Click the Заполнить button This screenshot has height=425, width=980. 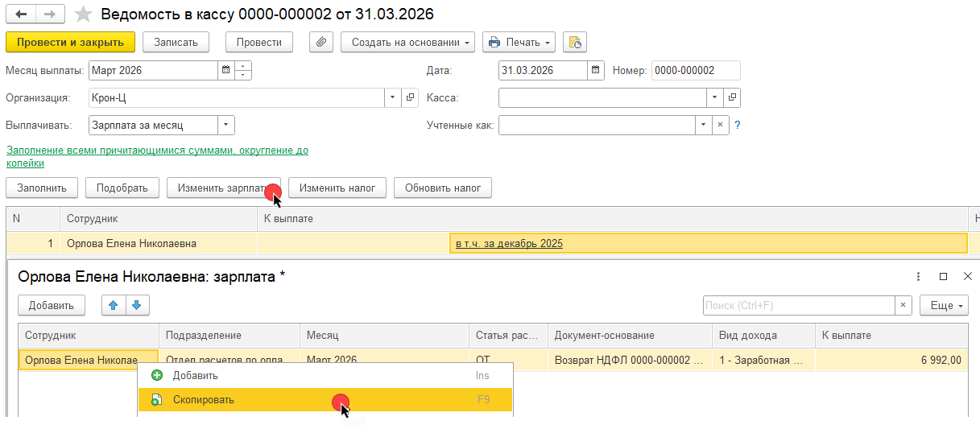tap(42, 188)
